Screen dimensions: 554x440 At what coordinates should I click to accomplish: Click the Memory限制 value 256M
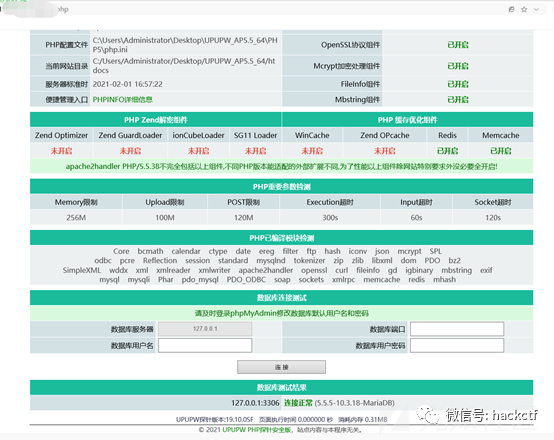pyautogui.click(x=76, y=218)
